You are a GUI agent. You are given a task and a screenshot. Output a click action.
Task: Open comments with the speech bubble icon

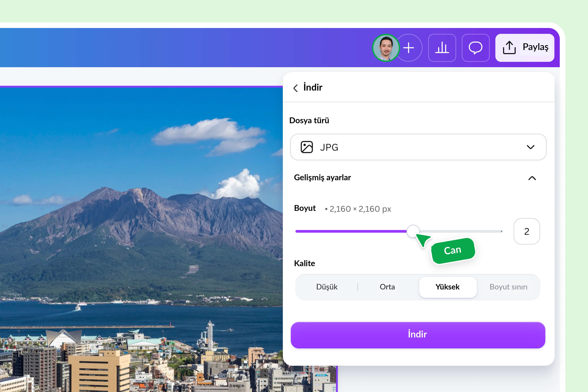(x=476, y=48)
